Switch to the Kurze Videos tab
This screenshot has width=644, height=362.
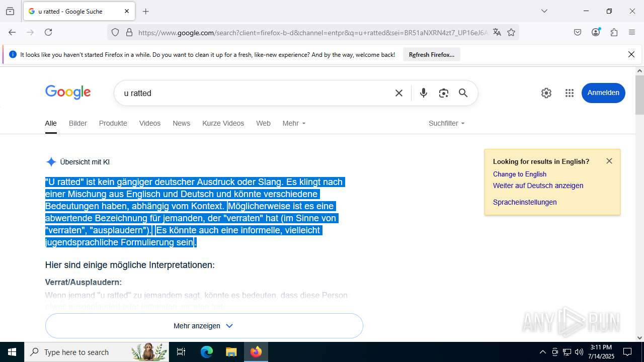[223, 123]
